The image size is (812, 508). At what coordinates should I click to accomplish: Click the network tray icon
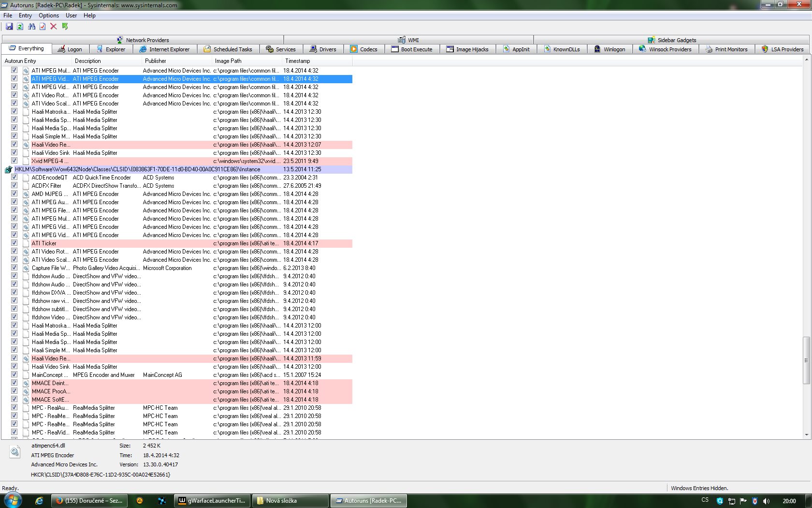pos(732,501)
